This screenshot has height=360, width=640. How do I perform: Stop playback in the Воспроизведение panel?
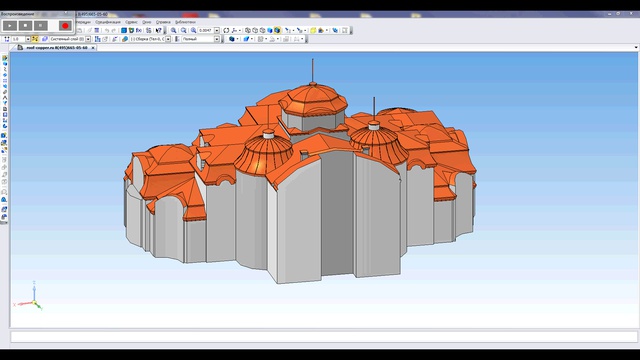(25, 26)
